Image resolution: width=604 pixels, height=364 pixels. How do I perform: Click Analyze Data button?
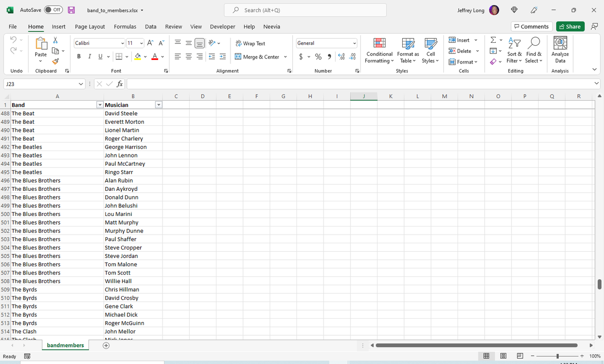point(560,51)
